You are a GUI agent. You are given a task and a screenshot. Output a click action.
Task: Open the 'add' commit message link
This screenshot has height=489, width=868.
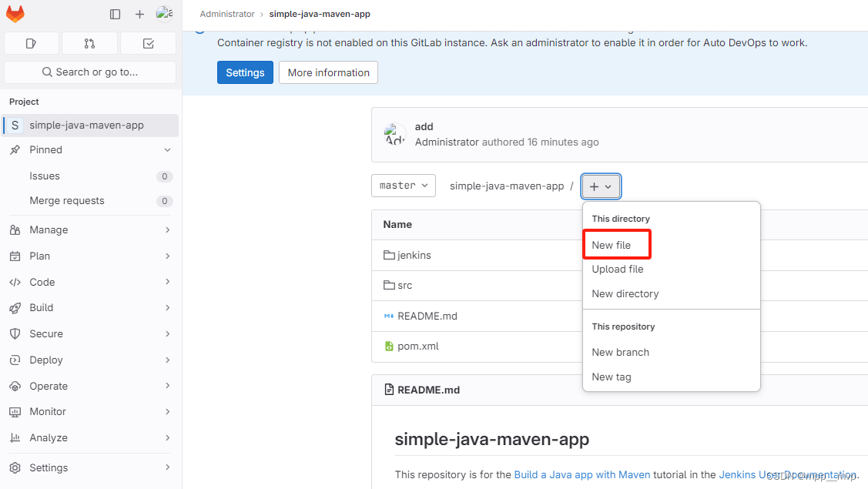click(424, 127)
